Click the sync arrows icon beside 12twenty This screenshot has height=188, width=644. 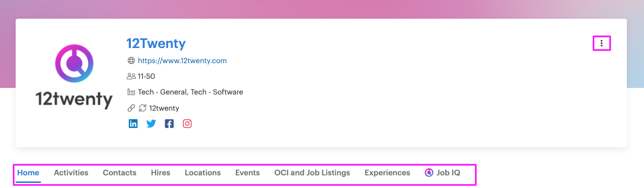[x=142, y=108]
